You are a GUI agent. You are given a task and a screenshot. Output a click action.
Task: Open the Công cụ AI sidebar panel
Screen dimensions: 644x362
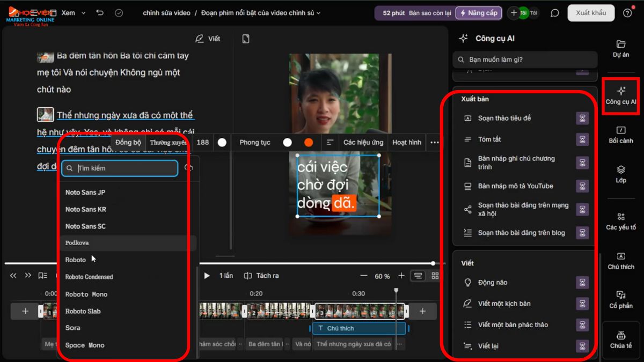tap(621, 95)
